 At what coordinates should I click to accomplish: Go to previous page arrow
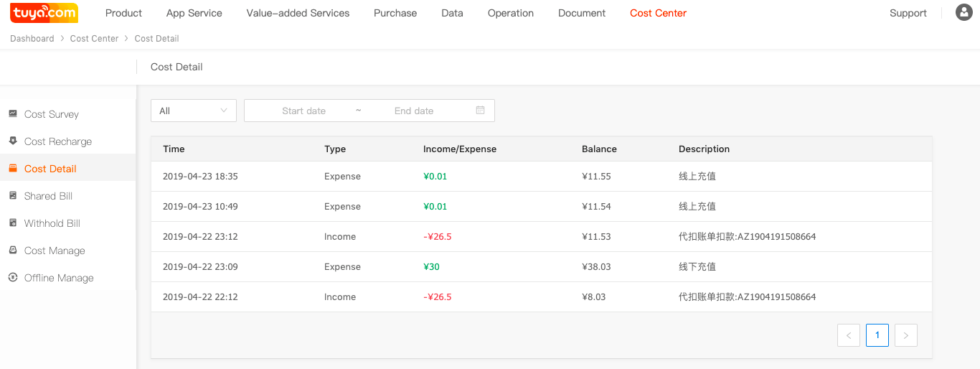pos(849,335)
